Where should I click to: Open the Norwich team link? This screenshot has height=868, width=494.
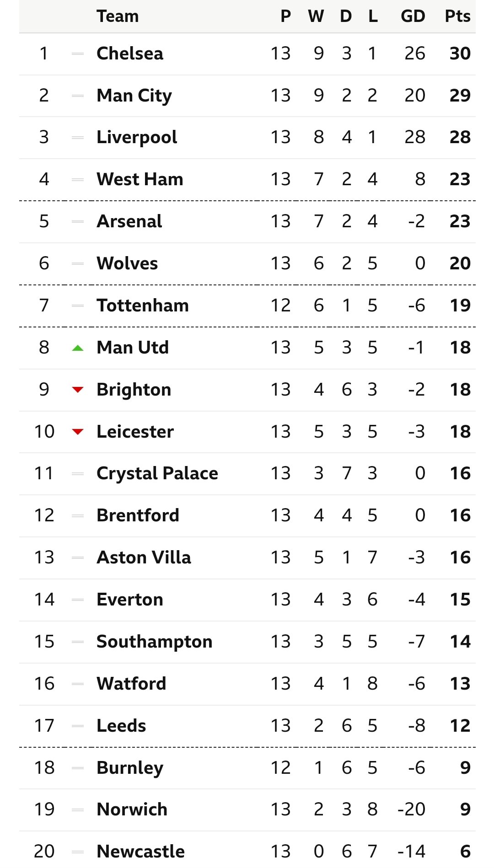click(132, 809)
